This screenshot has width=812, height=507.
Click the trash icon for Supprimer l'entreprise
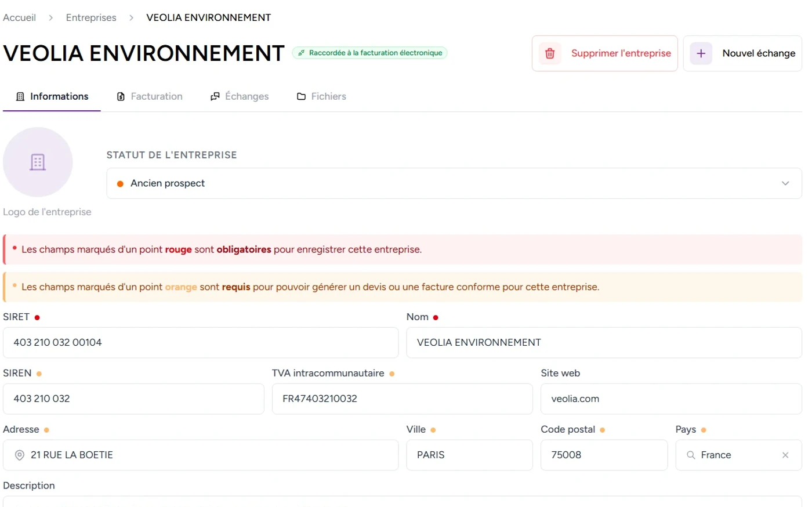[x=550, y=53]
